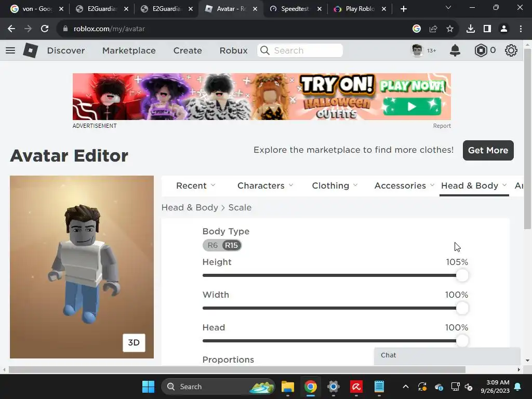Click the Head & Body breadcrumb link
The height and width of the screenshot is (399, 532).
(190, 207)
